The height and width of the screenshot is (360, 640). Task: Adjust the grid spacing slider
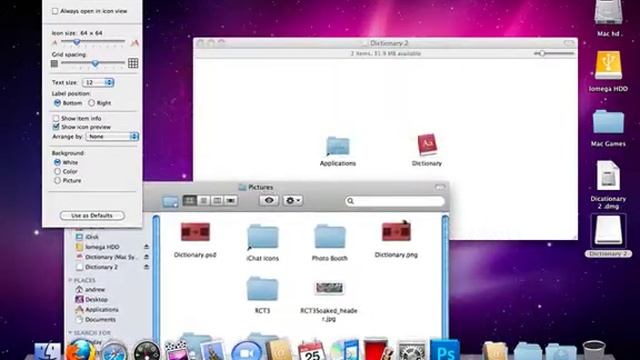pos(95,63)
